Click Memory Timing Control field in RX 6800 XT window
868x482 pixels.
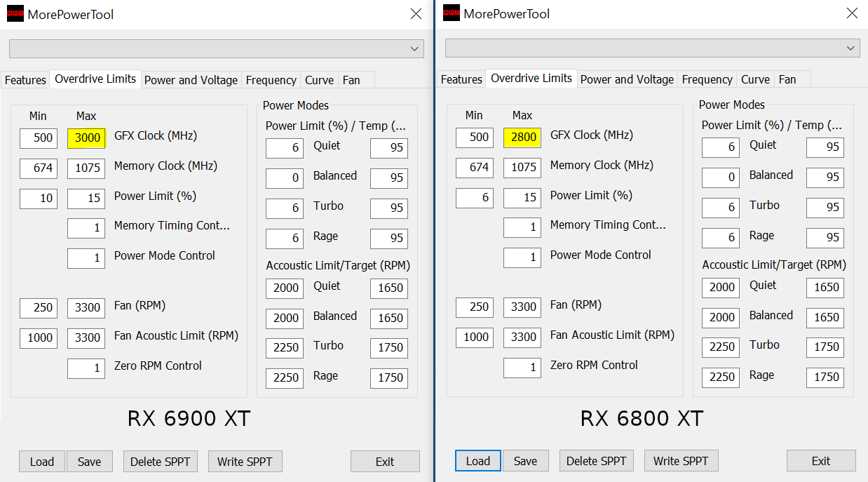coord(522,227)
